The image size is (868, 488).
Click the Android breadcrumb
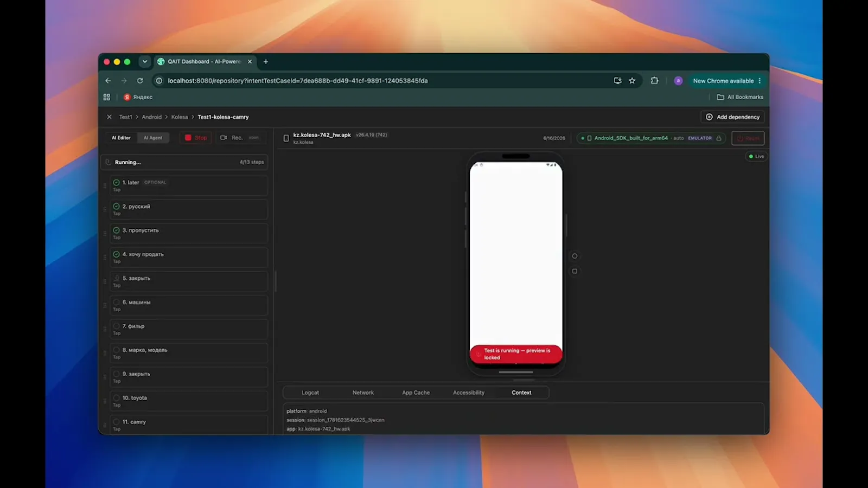tap(152, 117)
